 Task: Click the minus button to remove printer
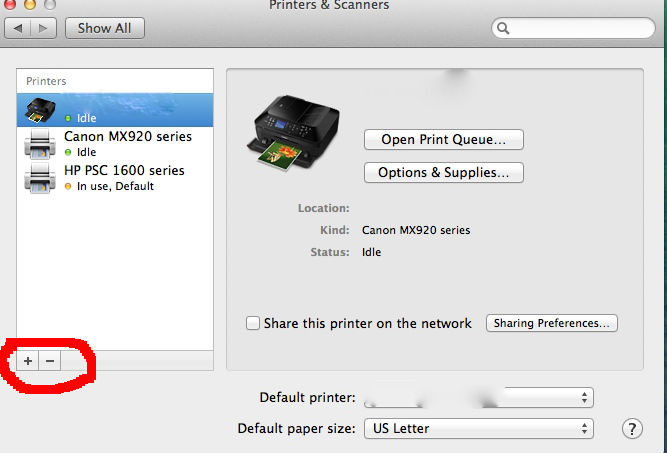(50, 360)
